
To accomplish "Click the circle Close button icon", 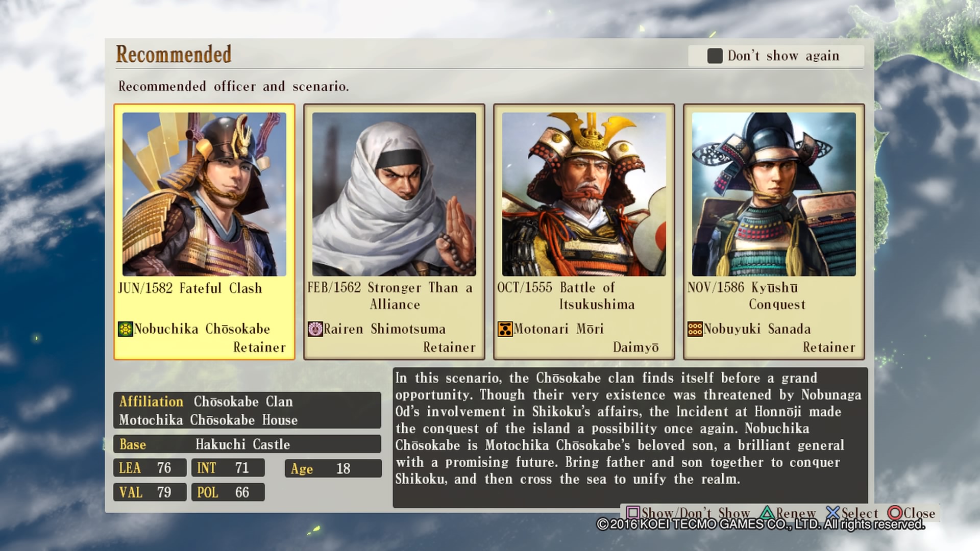I will (x=895, y=513).
